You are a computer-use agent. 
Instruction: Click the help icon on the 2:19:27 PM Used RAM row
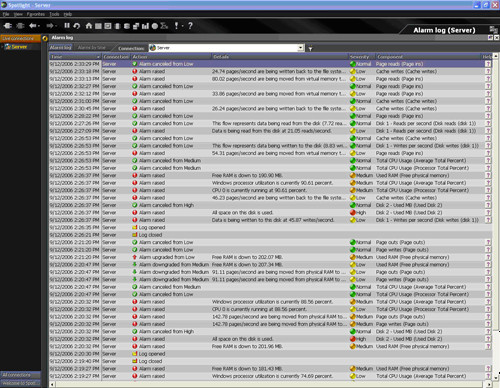488,368
